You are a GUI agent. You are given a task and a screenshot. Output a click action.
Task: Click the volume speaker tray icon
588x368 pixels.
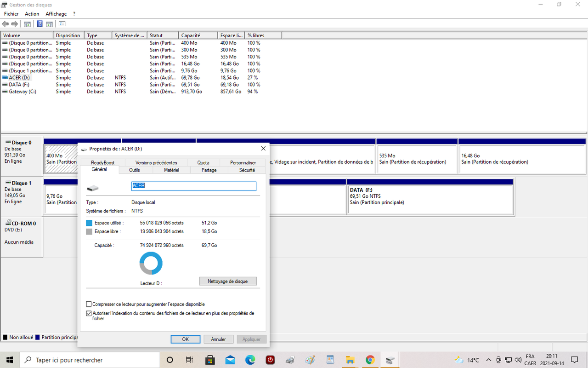pos(519,360)
